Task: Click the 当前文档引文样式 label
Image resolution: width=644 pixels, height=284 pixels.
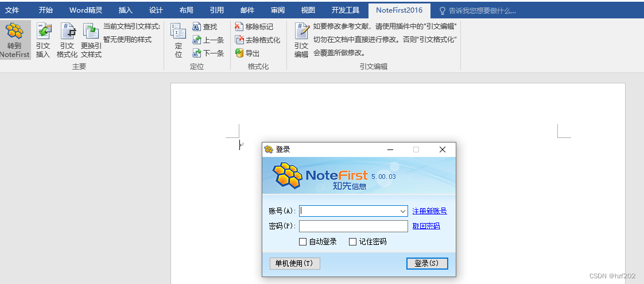Action: (131, 27)
